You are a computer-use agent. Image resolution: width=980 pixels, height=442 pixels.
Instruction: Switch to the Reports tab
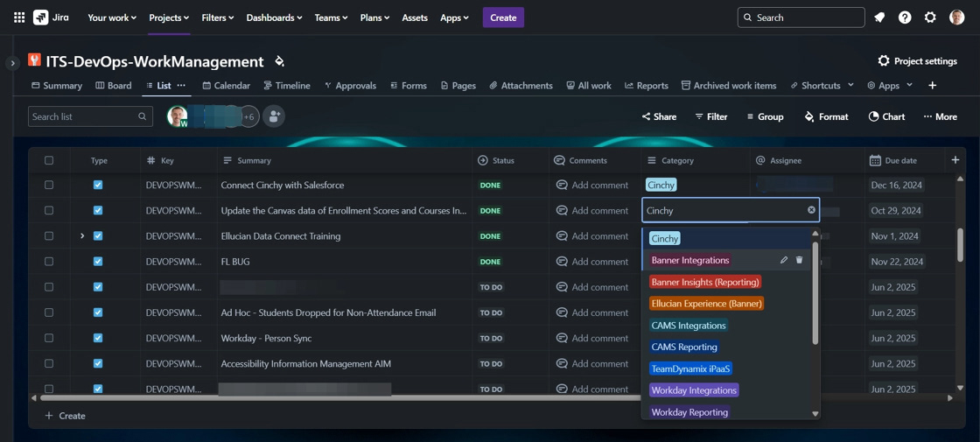(647, 86)
